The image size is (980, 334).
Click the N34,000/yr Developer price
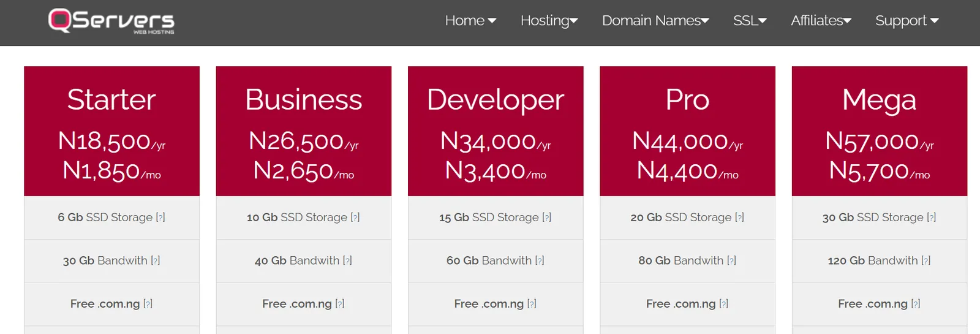pos(496,142)
